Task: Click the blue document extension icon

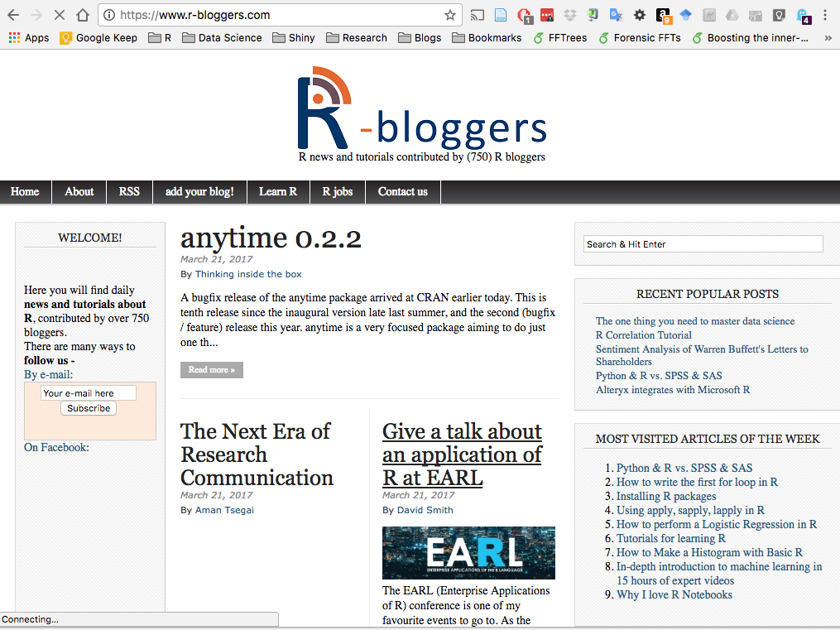Action: [501, 15]
